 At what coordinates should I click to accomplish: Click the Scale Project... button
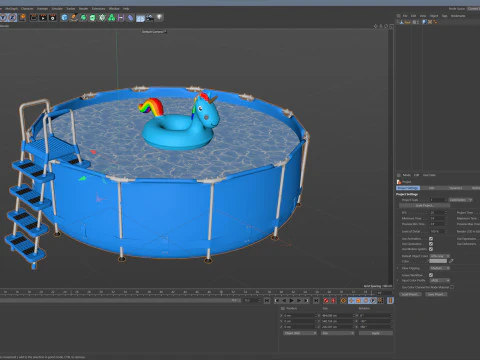point(424,205)
